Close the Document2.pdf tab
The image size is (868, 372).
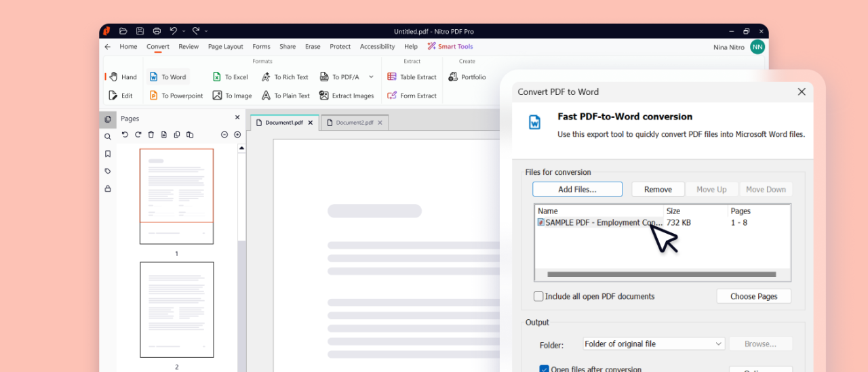click(380, 123)
